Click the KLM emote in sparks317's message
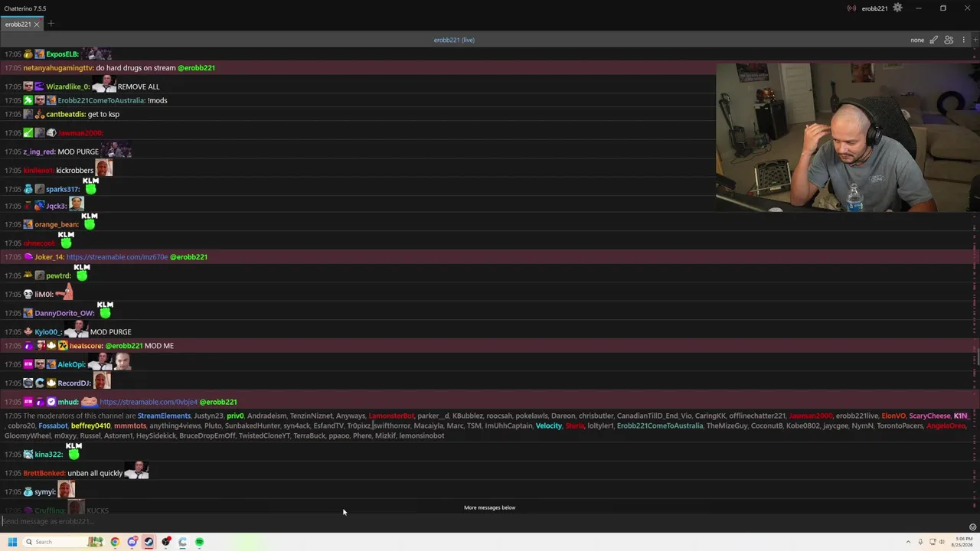 (x=91, y=186)
